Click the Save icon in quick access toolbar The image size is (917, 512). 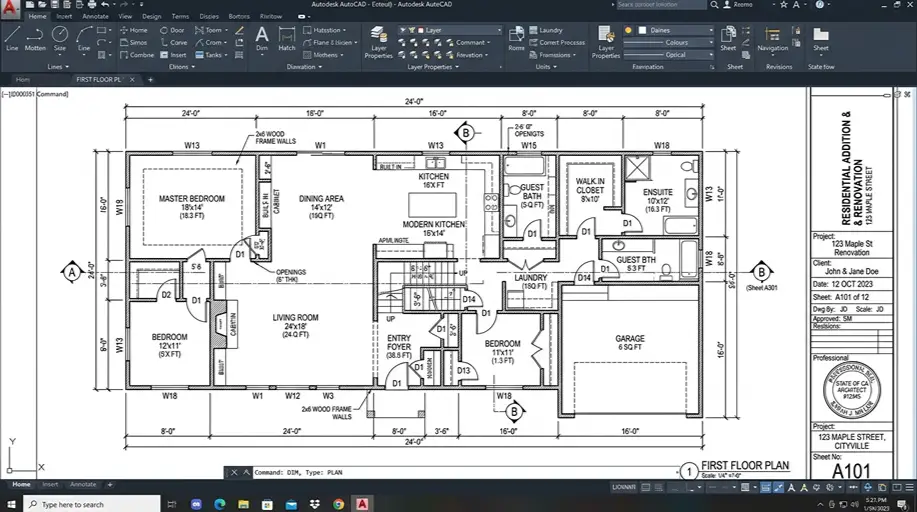coord(54,5)
